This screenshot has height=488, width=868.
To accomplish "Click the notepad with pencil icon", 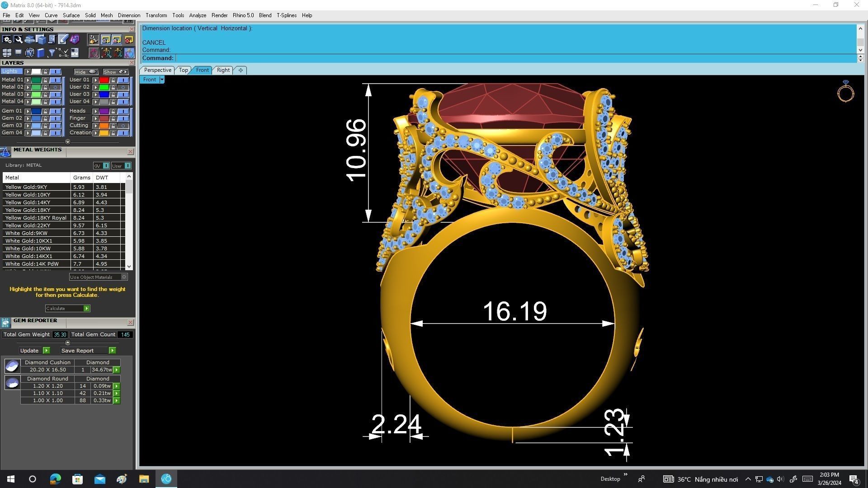I will click(x=63, y=39).
